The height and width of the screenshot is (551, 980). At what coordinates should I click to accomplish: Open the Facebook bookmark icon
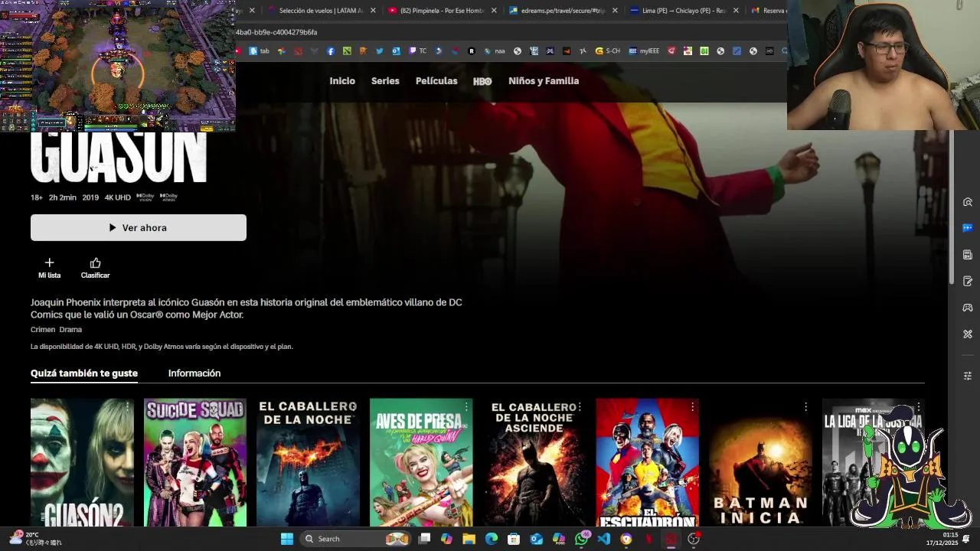[331, 51]
